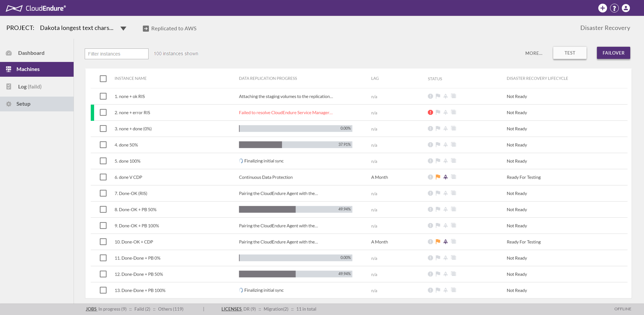Click progress bar showing 37.91%
644x315 pixels.
[295, 145]
